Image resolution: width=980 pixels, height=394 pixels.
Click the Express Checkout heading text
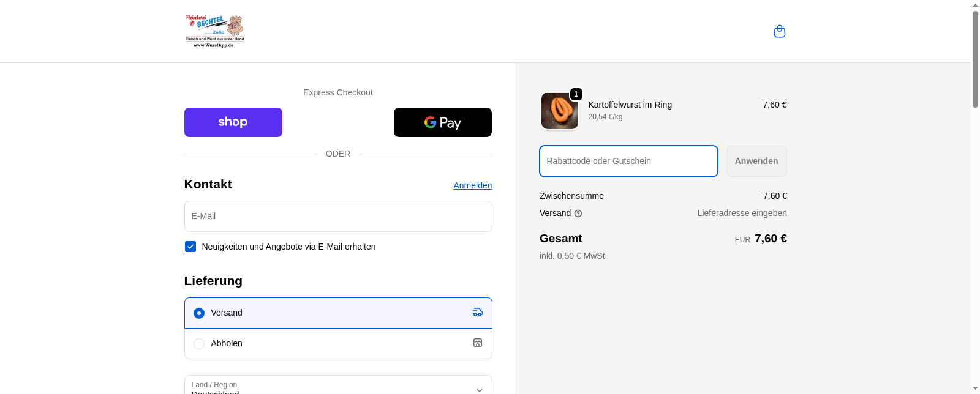pos(338,92)
